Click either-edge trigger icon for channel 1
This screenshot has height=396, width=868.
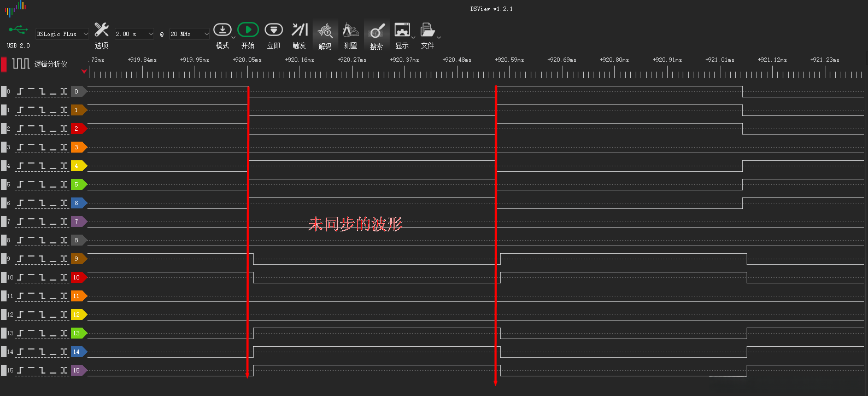coord(64,110)
